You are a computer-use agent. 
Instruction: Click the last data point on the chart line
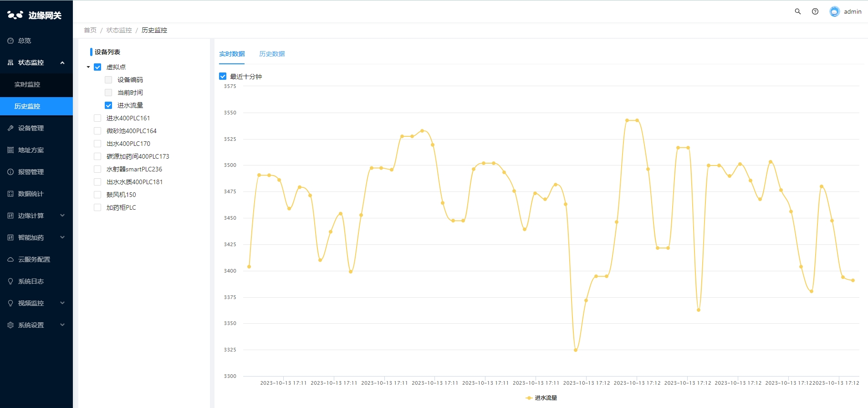[853, 280]
